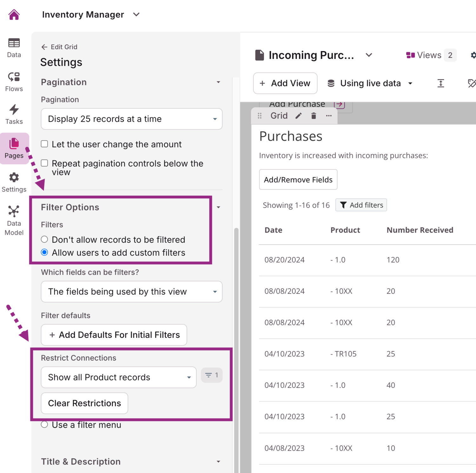476x473 pixels.
Task: Open the Views tab
Action: tap(431, 55)
